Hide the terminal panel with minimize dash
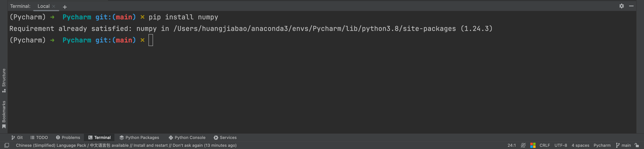The image size is (644, 149). [631, 6]
